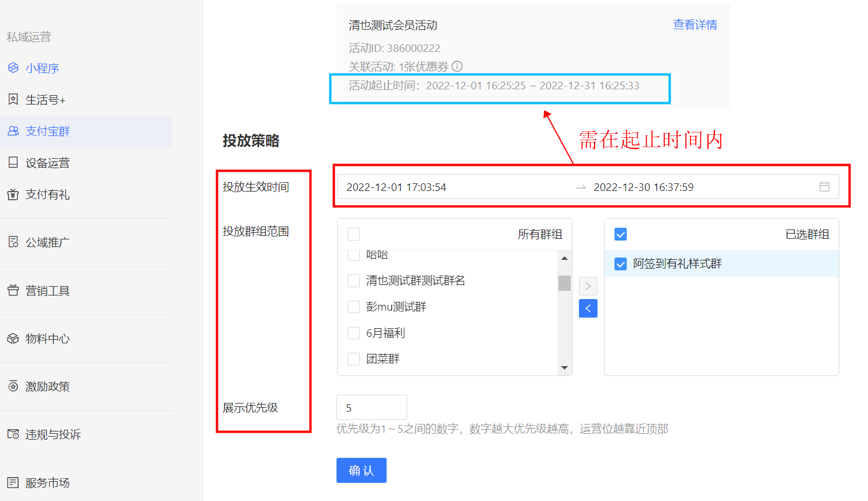Move selected group back with left arrow
Screen dimensions: 868x501
coord(588,308)
